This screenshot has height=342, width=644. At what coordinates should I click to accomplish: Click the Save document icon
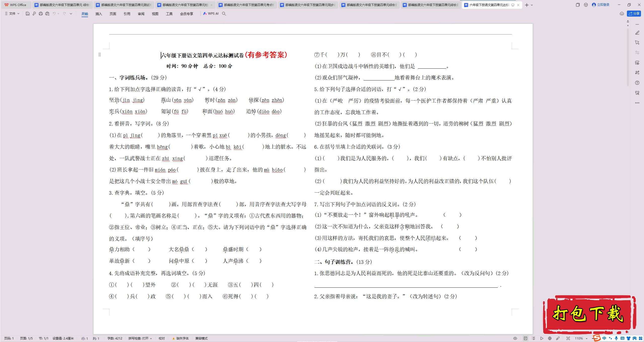click(28, 14)
